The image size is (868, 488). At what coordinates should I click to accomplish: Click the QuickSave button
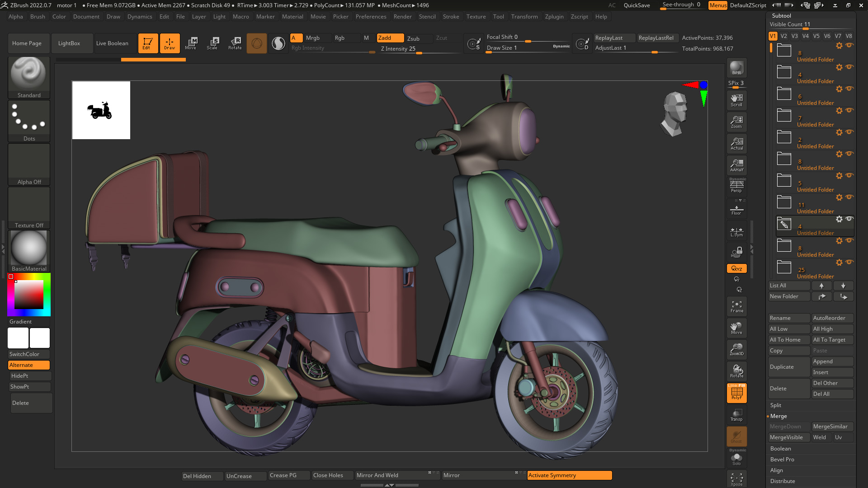637,5
